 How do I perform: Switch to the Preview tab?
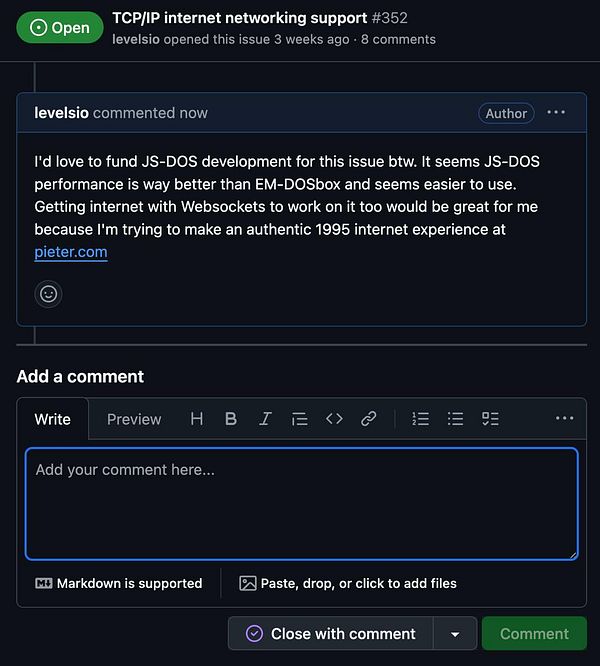[134, 419]
